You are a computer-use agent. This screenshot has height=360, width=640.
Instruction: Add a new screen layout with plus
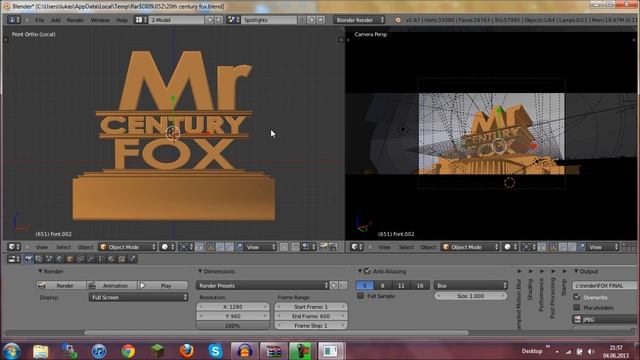click(x=210, y=20)
